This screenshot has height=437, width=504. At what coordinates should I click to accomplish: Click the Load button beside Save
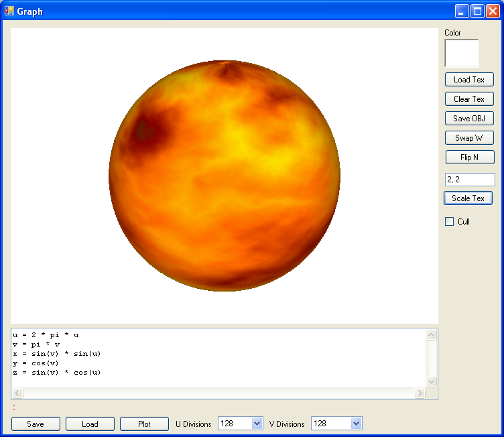[90, 424]
